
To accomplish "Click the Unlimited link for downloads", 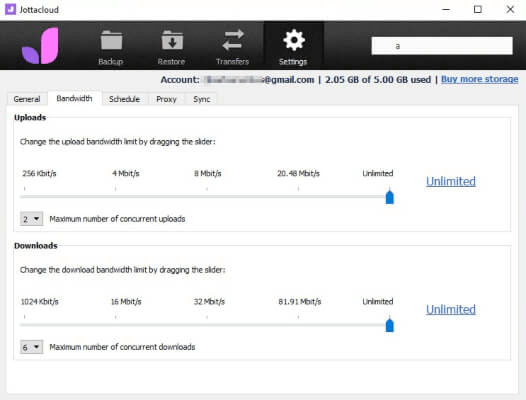I will click(x=451, y=309).
